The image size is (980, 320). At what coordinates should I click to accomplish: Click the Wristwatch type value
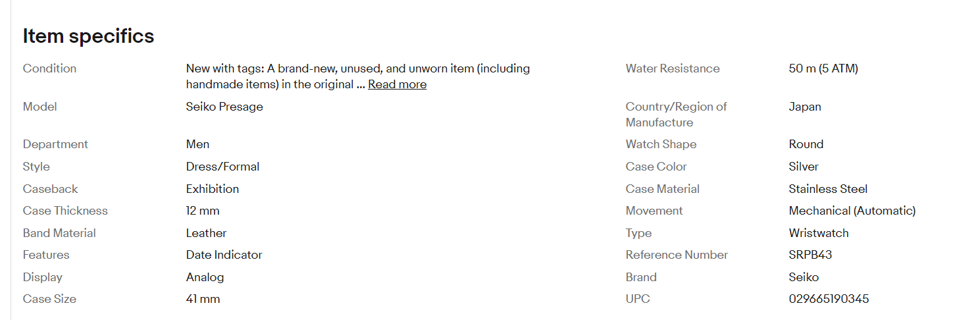coord(819,233)
